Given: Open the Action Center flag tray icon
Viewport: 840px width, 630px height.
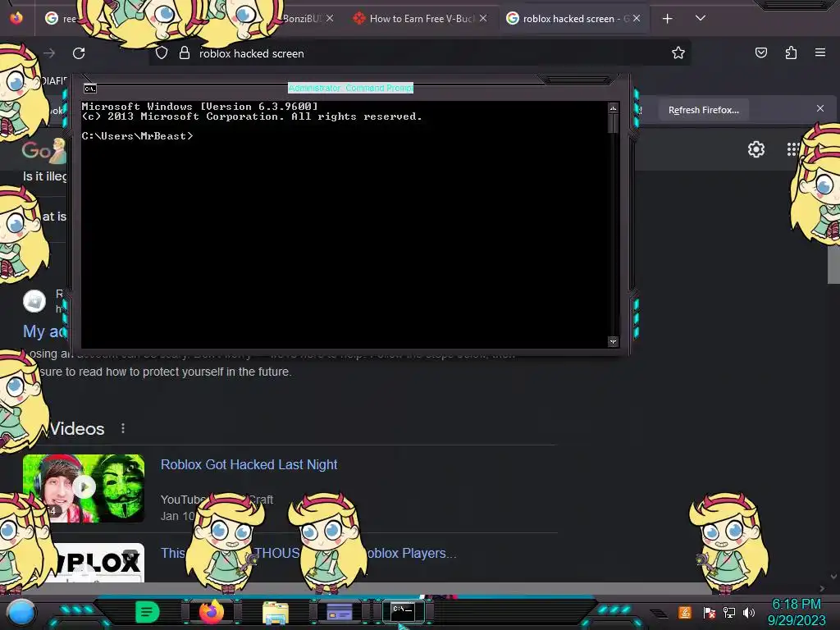Looking at the screenshot, I should click(x=709, y=612).
